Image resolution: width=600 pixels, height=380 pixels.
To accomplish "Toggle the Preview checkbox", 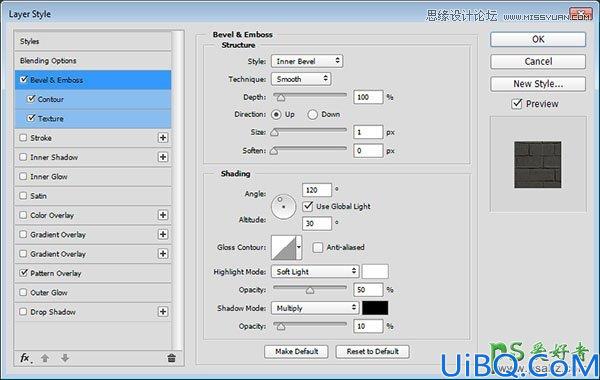I will click(x=517, y=104).
